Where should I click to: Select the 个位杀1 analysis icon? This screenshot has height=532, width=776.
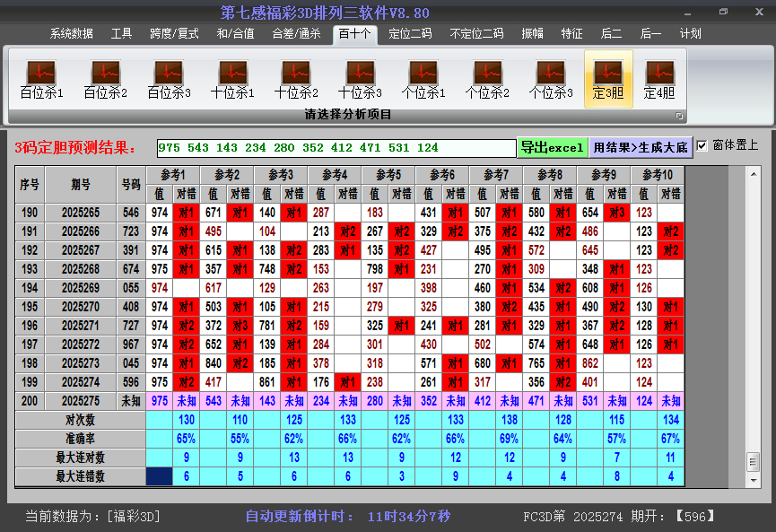[x=423, y=79]
